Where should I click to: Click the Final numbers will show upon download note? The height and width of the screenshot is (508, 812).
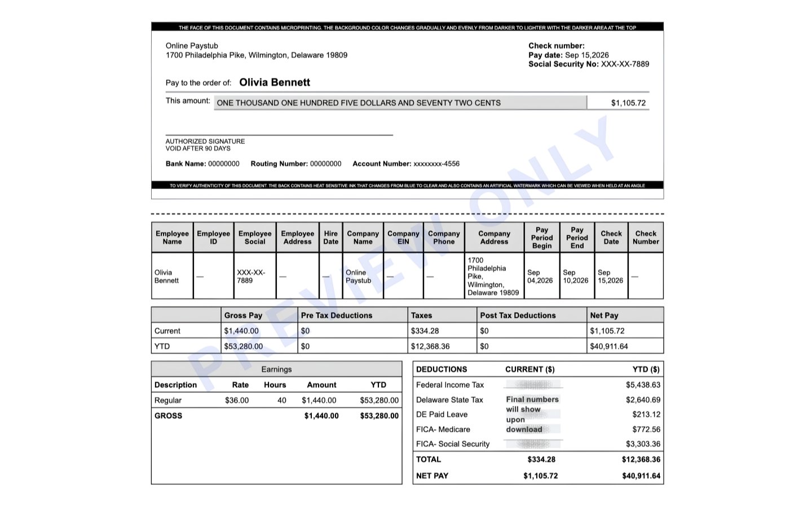(532, 414)
